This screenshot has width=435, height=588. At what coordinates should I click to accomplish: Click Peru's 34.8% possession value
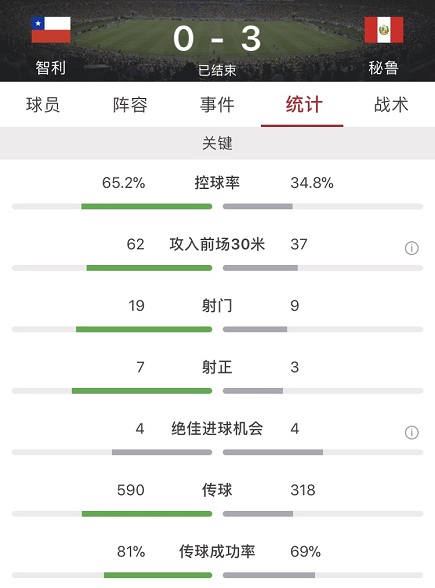[x=312, y=183]
